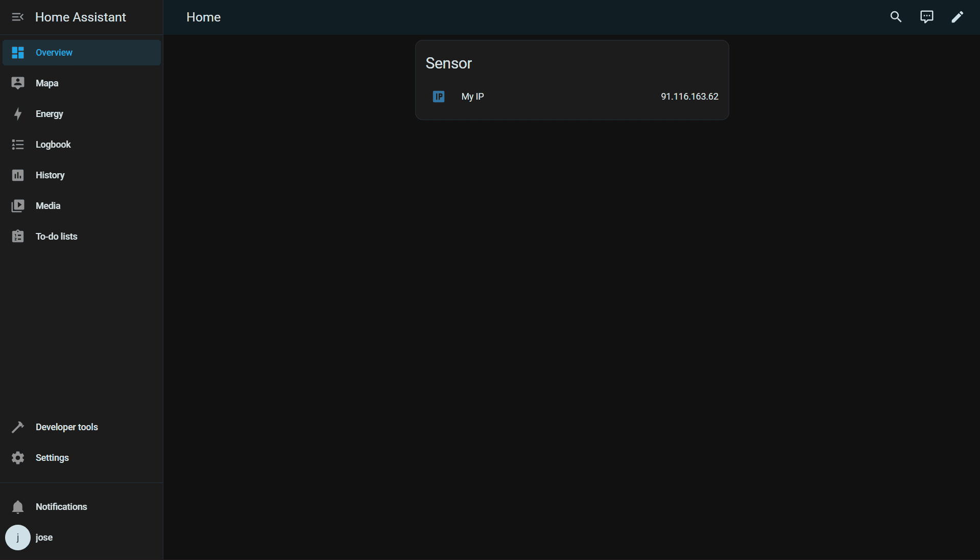Open the jose user profile
This screenshot has width=980, height=560.
44,538
